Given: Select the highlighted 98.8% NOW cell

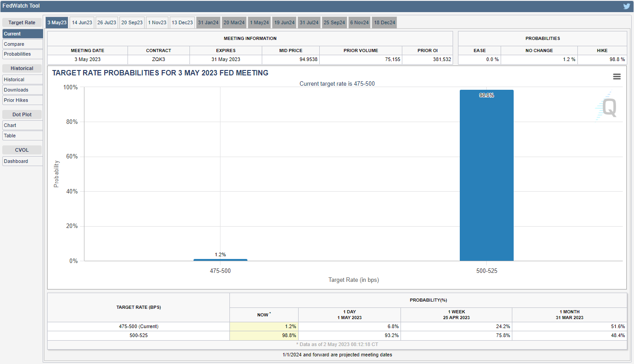Looking at the screenshot, I should click(264, 336).
